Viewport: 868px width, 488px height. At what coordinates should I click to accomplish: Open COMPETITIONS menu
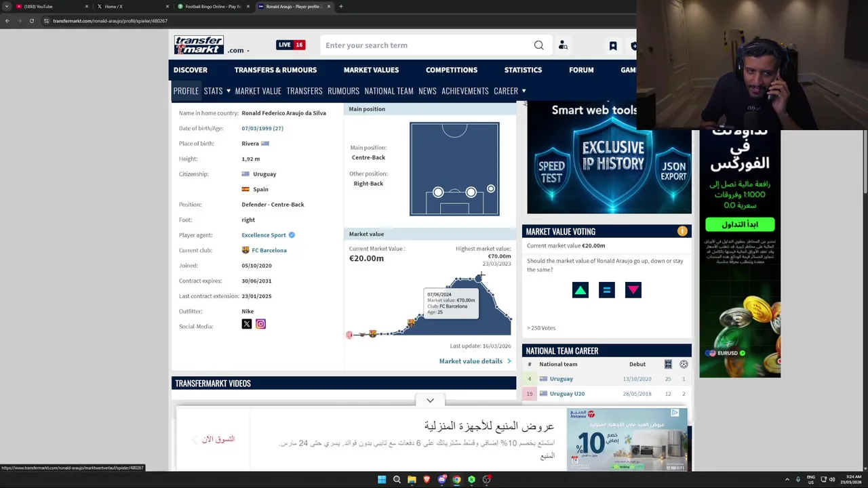(x=452, y=70)
